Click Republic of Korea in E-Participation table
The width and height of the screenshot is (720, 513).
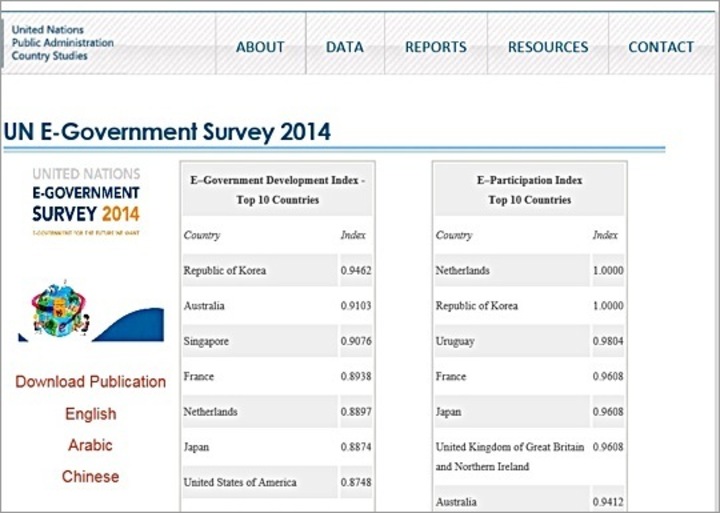(x=477, y=306)
